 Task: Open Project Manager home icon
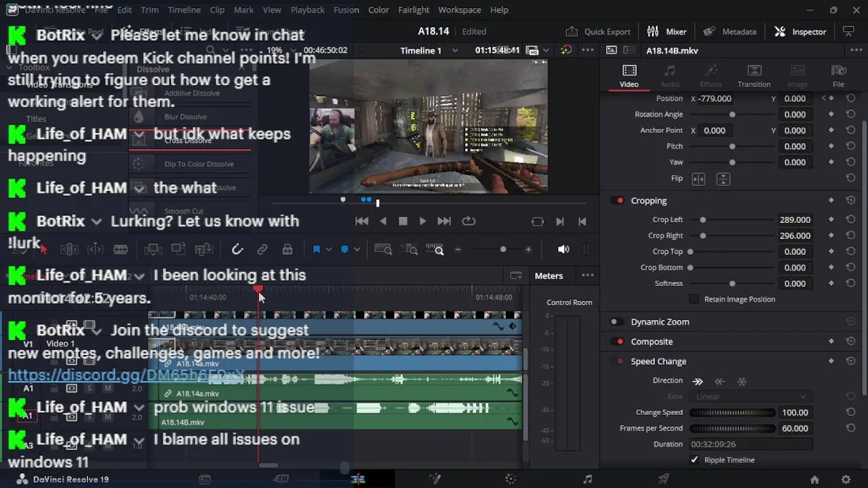[814, 479]
